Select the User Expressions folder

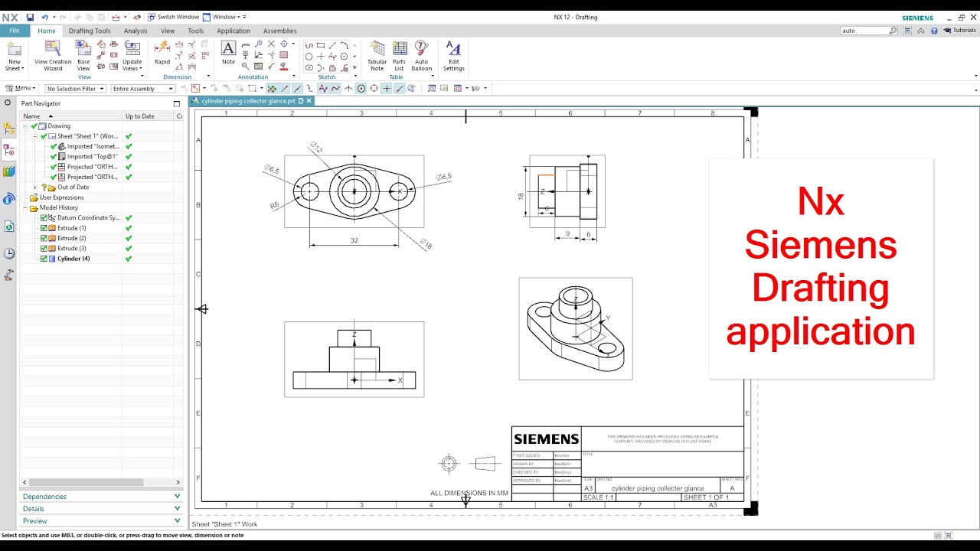pos(61,197)
